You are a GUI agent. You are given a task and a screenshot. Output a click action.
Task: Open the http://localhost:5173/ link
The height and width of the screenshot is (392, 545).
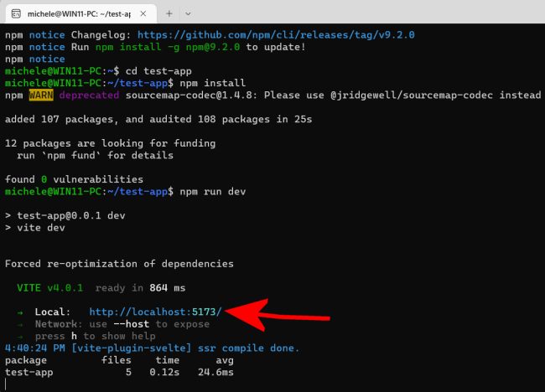pos(155,312)
